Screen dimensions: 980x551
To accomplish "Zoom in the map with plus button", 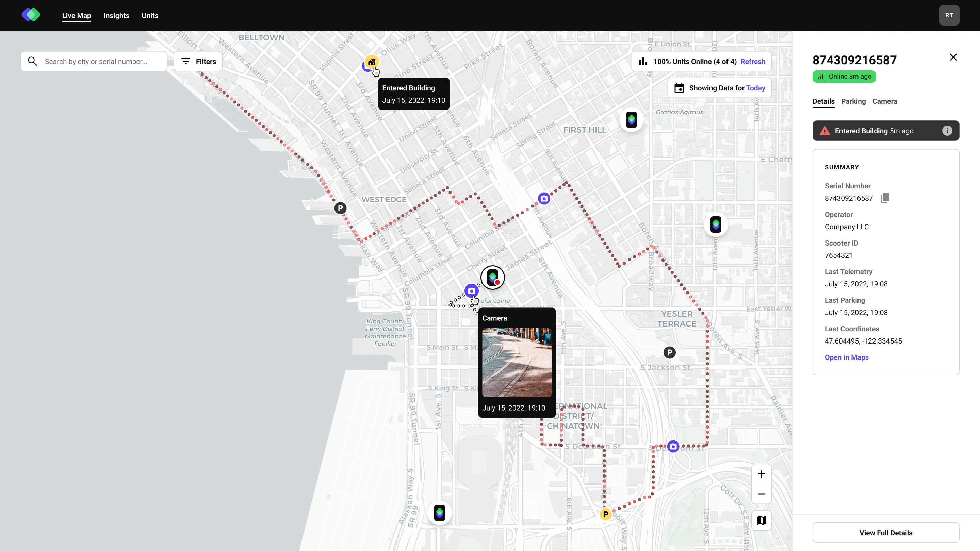I will point(761,474).
